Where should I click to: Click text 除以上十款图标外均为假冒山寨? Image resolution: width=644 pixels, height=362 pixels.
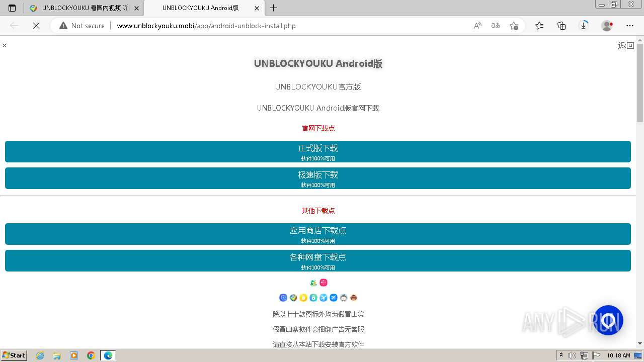(x=318, y=314)
